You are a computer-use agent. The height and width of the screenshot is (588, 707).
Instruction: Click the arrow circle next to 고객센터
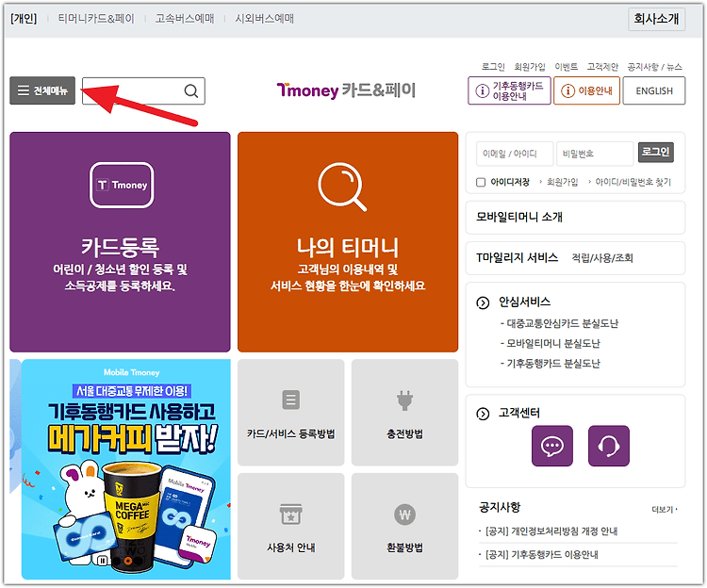(x=483, y=414)
